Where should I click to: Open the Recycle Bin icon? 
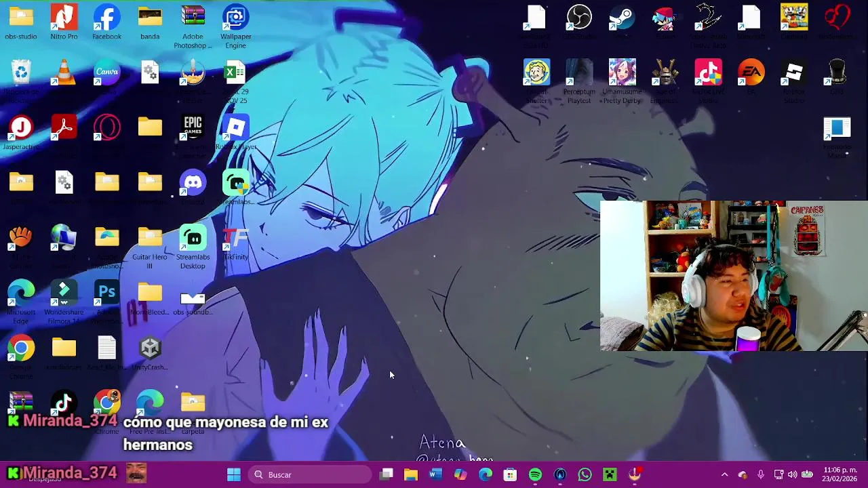point(21,72)
